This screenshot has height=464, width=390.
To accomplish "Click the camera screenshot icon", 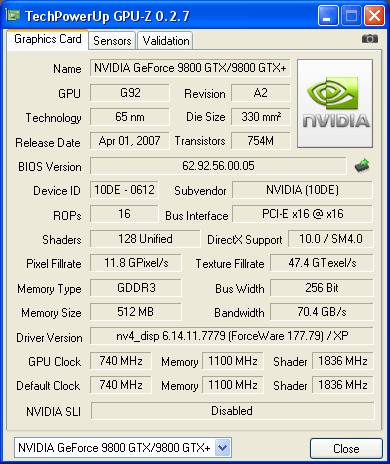I will point(370,39).
